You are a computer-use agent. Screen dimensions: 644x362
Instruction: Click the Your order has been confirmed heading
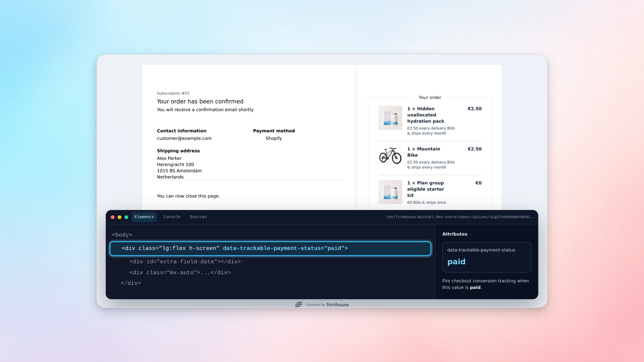[200, 101]
